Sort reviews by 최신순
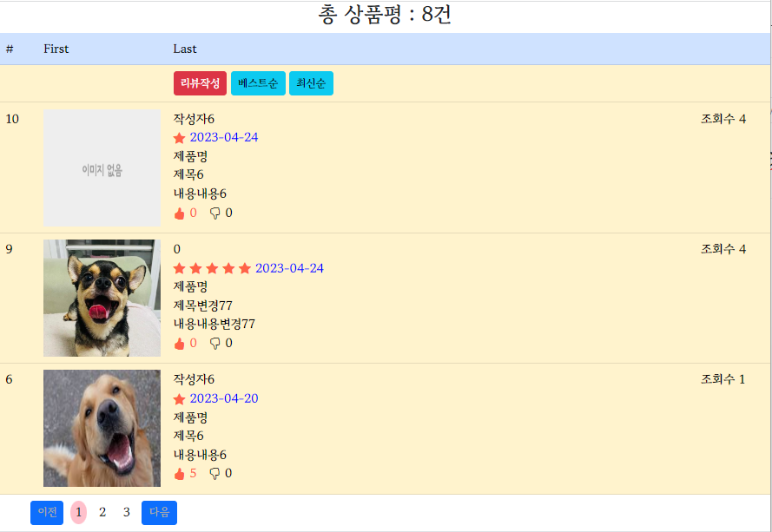Viewport: 772px width, 532px height. (x=311, y=83)
